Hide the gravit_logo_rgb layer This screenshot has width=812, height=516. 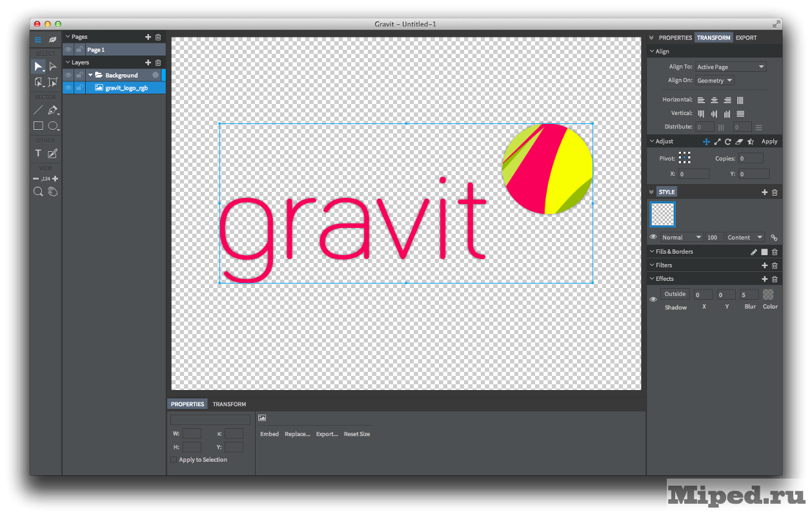pos(68,88)
